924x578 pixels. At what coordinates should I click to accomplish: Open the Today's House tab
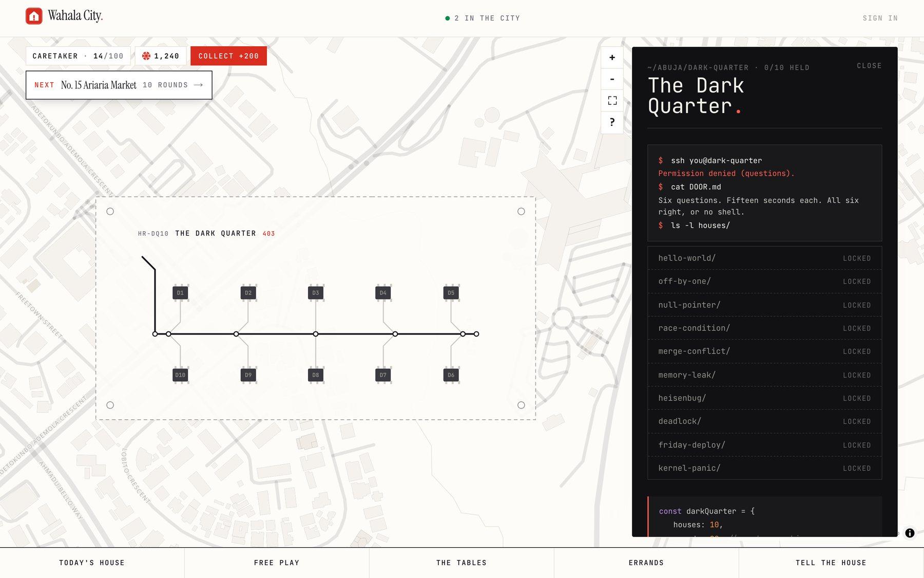(92, 563)
